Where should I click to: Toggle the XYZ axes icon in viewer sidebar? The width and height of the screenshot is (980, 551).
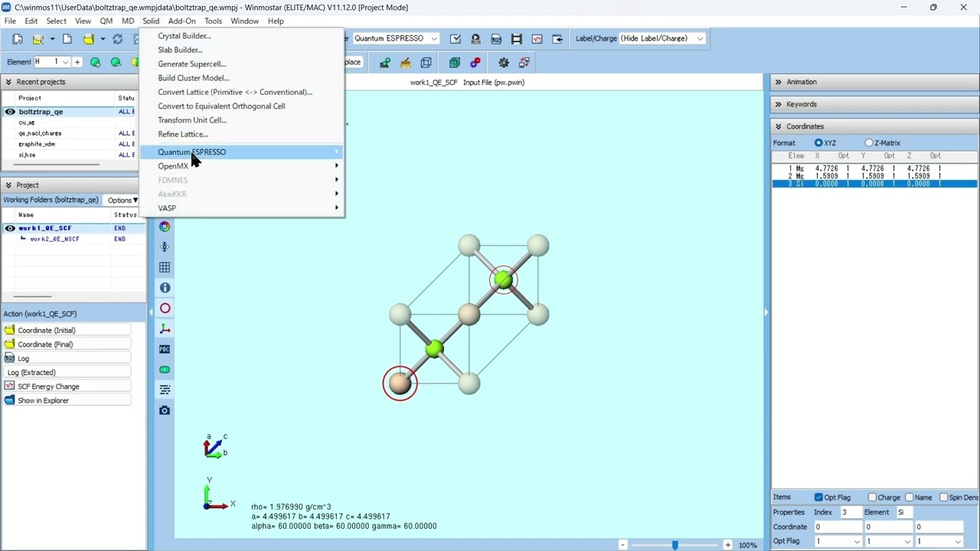[x=165, y=329]
